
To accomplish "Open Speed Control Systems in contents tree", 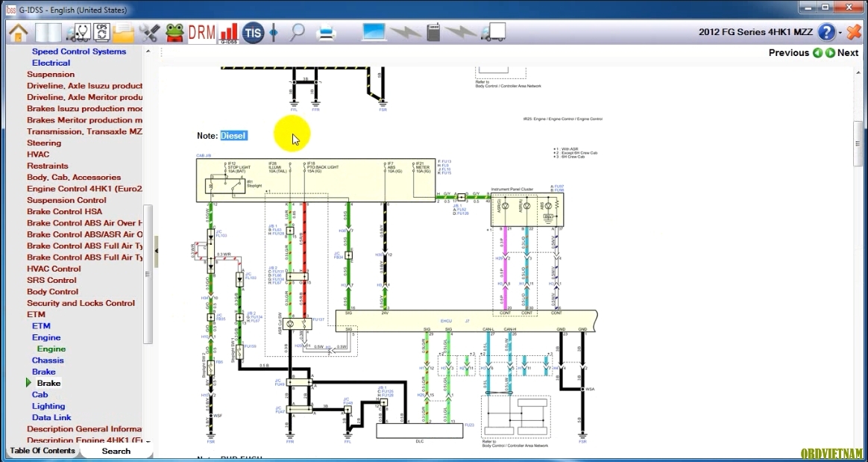I will coord(79,51).
